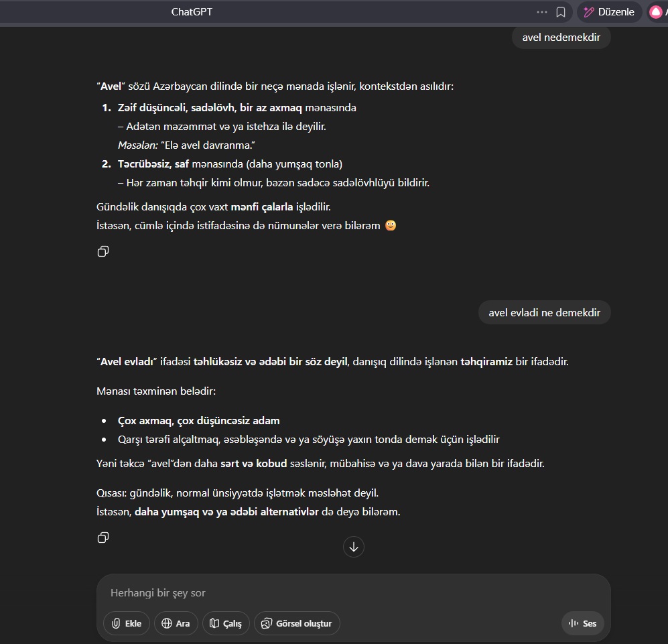668x644 pixels.
Task: Click the book icon in Çalış
Action: (214, 623)
